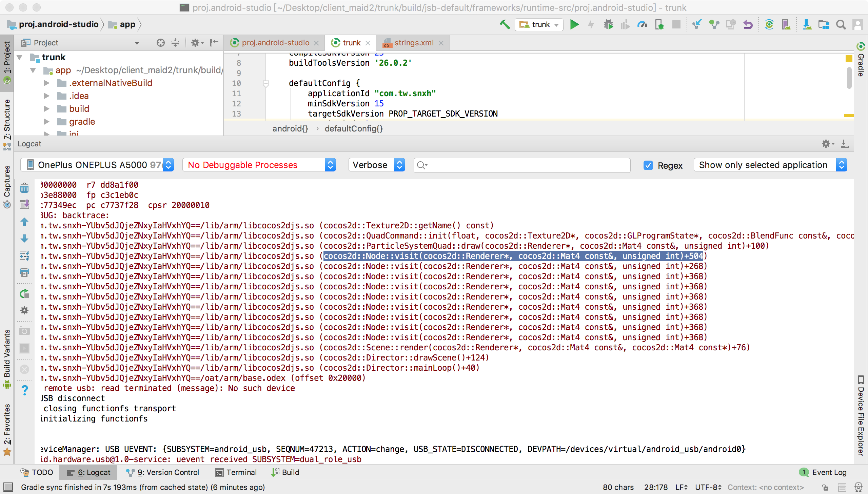Expand the build folder in project tree

click(47, 108)
